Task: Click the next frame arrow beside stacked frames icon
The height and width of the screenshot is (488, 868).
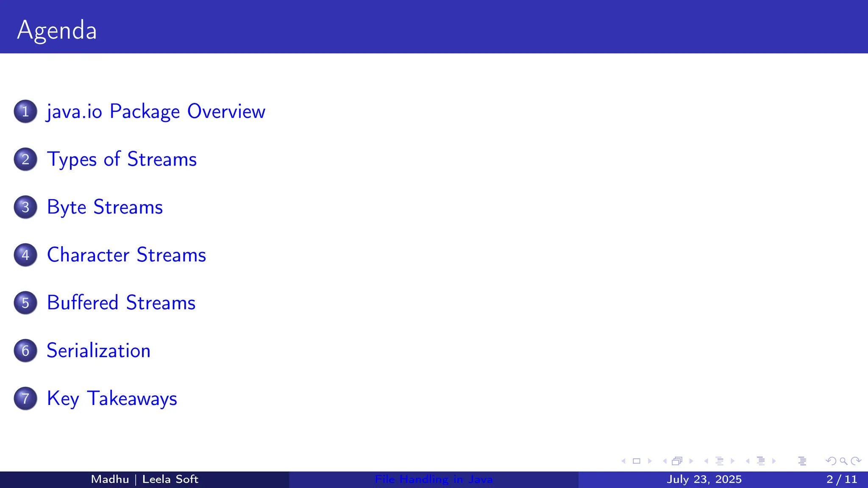Action: (x=691, y=461)
